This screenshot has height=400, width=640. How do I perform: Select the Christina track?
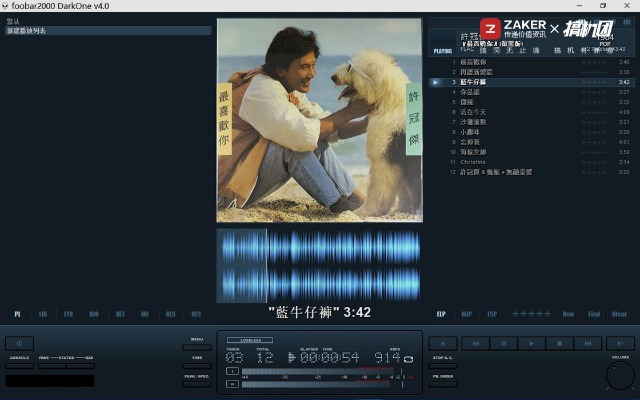(531, 162)
